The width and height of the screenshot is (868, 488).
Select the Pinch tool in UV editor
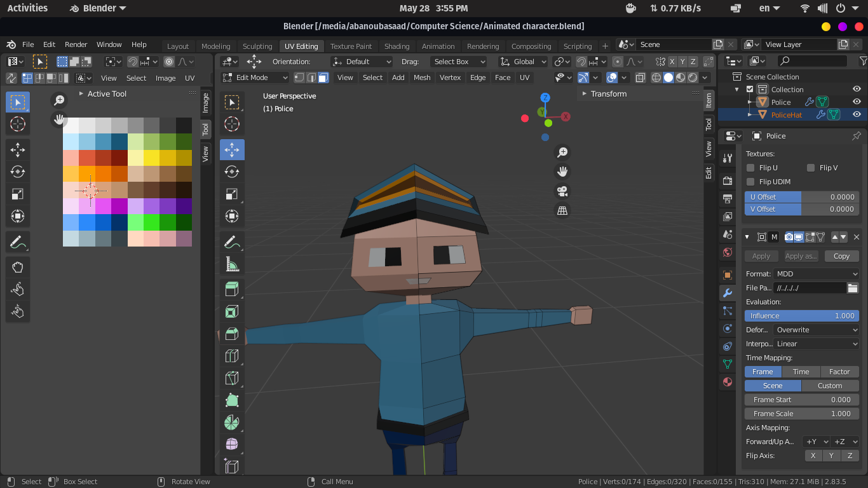[18, 311]
